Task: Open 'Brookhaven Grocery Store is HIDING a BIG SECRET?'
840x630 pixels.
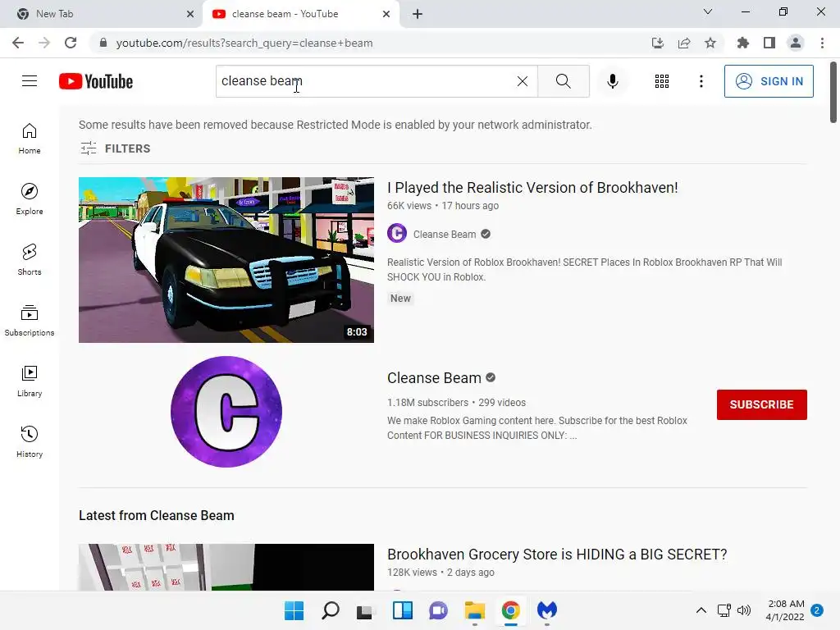Action: 557,554
